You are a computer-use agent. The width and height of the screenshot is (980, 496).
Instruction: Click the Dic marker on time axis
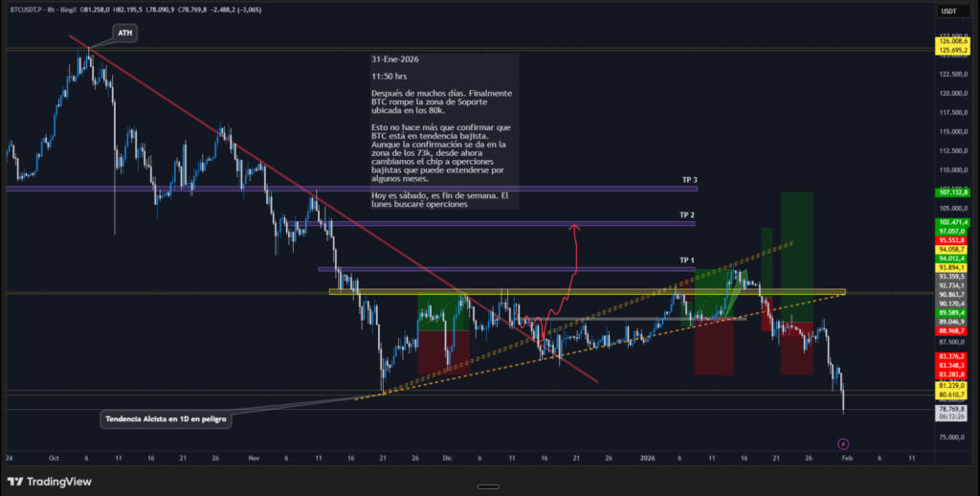coord(447,459)
